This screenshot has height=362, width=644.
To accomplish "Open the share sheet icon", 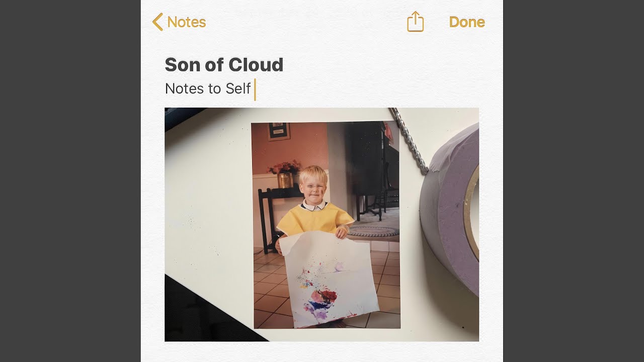I will [416, 22].
